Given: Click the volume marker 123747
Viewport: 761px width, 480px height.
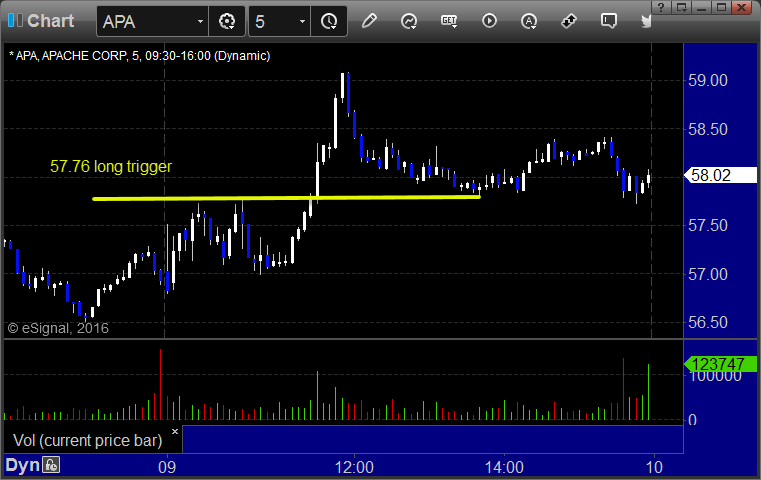Looking at the screenshot, I should pos(720,364).
